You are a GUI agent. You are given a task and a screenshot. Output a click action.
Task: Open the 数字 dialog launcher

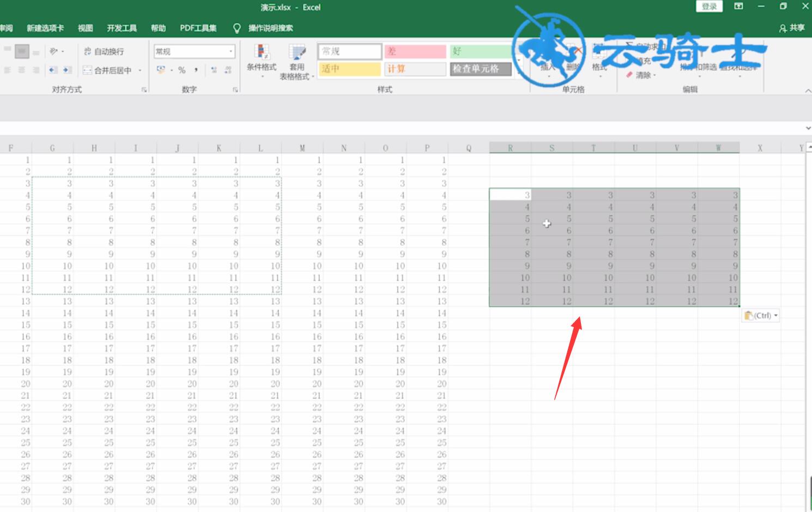235,89
